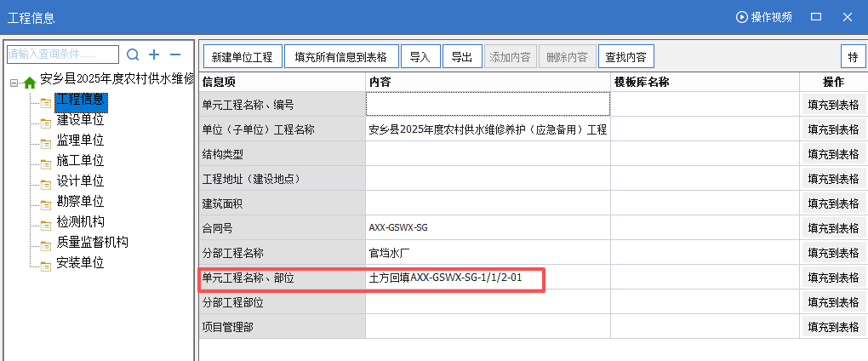Click the 分部工程部位 row label
Screen dimensions: 868x361
(x=282, y=302)
